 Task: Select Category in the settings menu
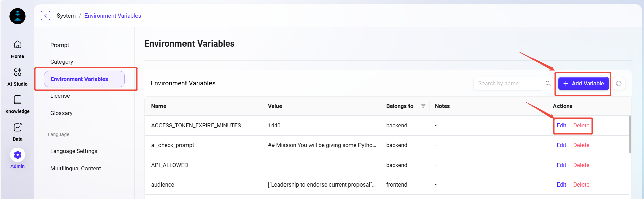(x=62, y=62)
